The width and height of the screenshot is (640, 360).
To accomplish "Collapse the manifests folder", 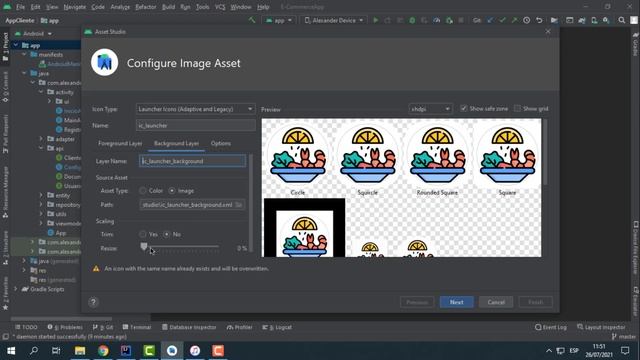I will [x=24, y=54].
